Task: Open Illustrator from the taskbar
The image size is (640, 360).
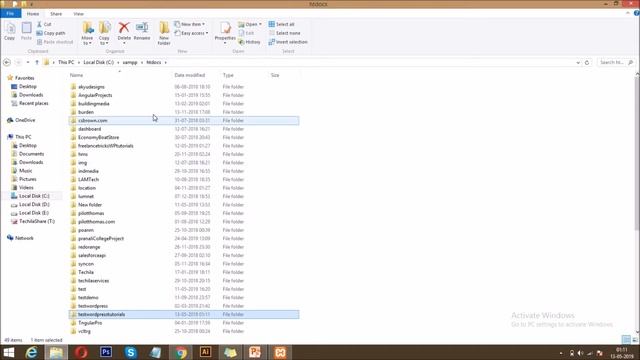Action: click(205, 352)
